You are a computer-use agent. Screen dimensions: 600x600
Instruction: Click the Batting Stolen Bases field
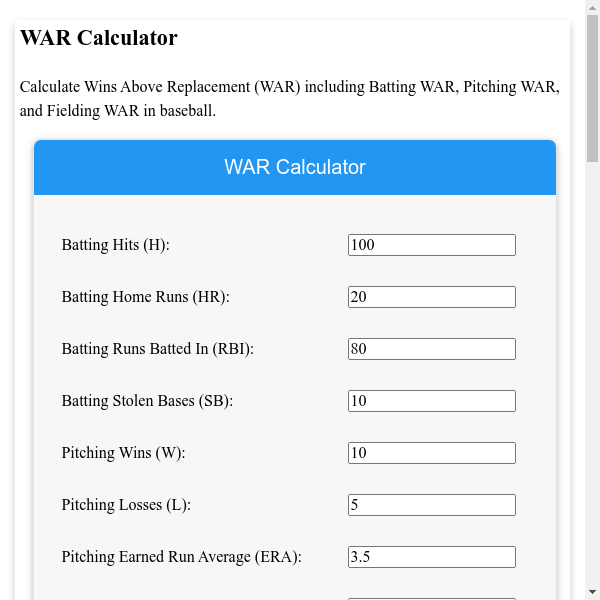tap(431, 401)
